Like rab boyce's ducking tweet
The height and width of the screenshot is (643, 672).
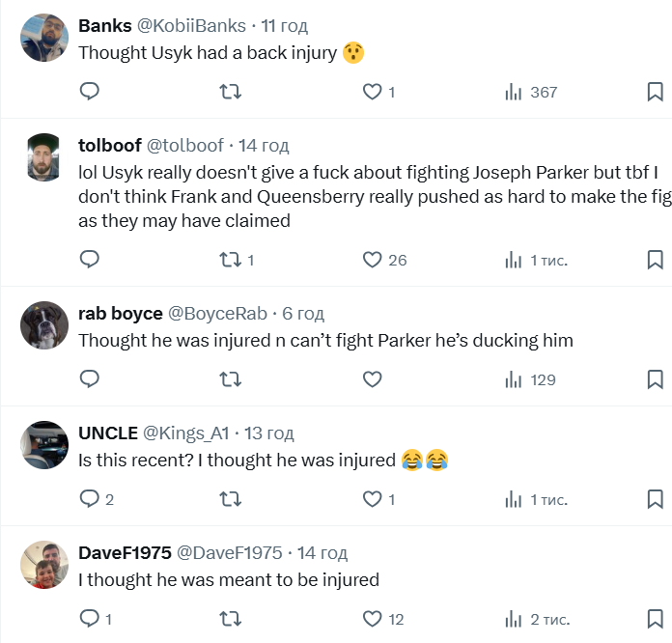click(x=372, y=379)
